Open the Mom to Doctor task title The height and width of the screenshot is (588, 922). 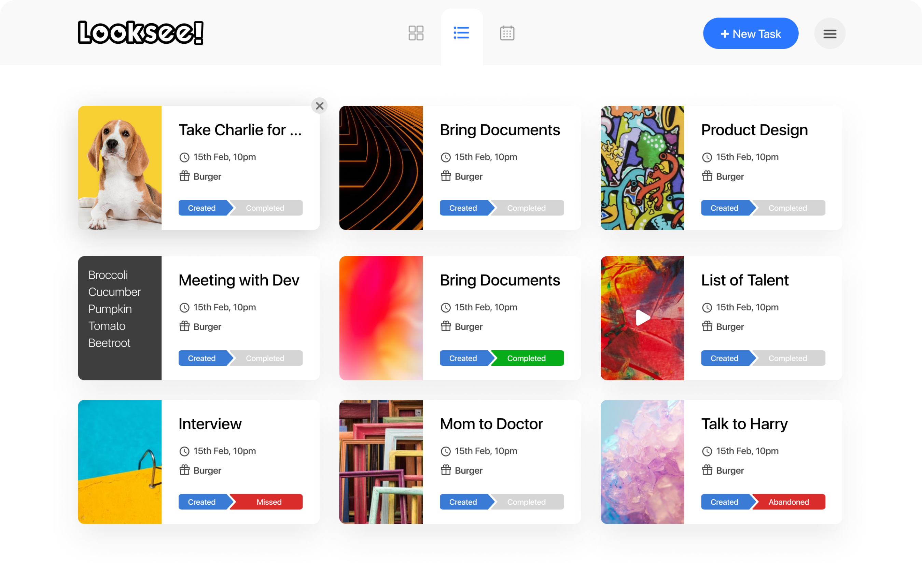coord(491,424)
